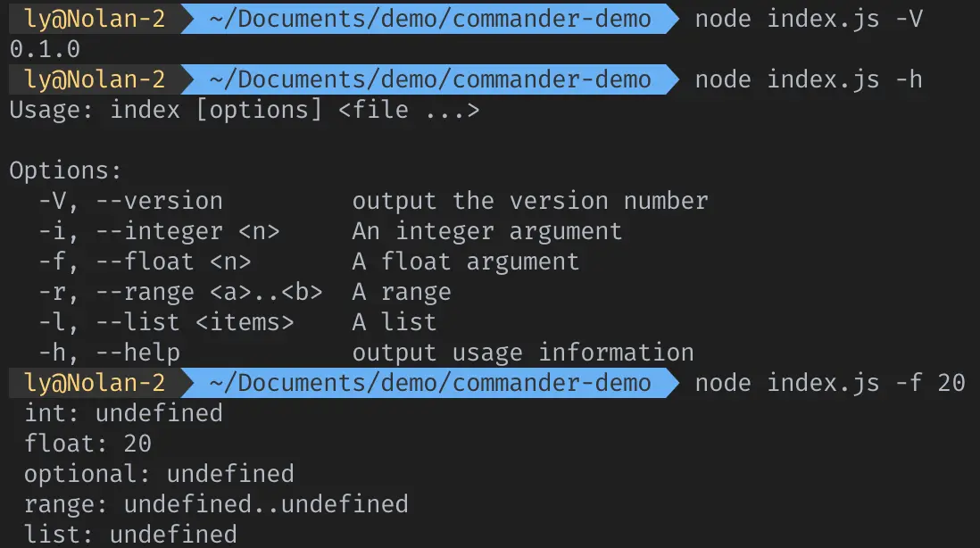Click the "int: undefined" output line
Screen dimensions: 980x548
123,413
